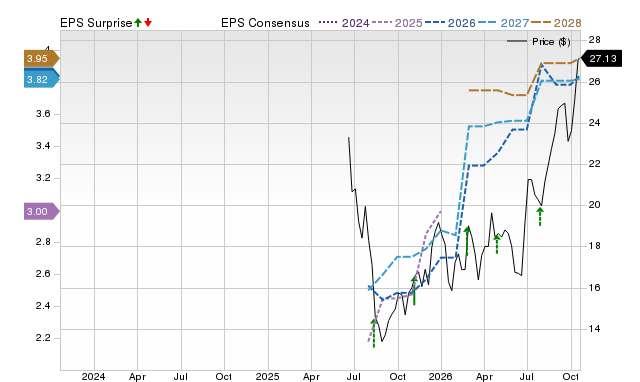Click the 18 label on the price axis

(x=595, y=246)
